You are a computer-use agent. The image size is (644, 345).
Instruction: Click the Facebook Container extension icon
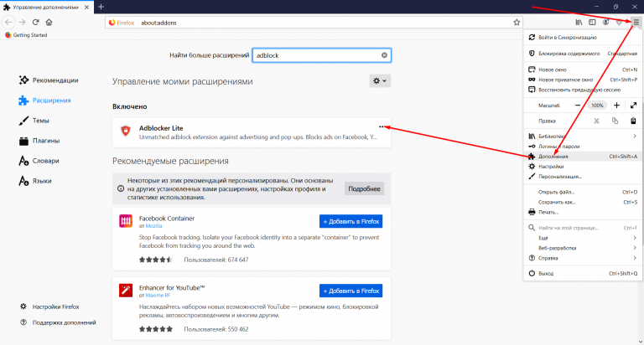126,221
